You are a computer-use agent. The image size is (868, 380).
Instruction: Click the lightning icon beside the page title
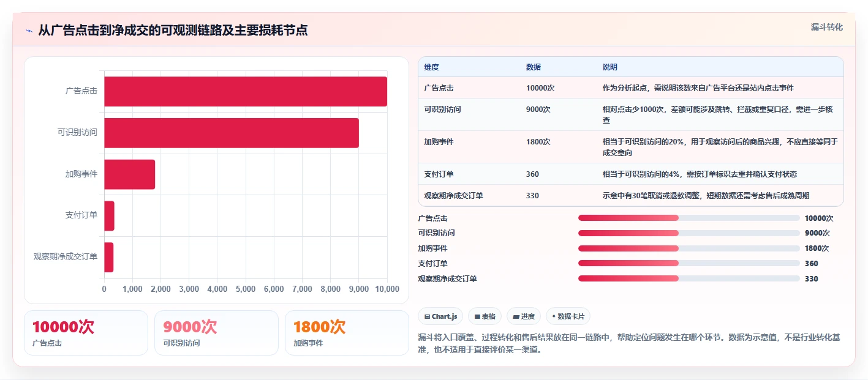[x=29, y=31]
